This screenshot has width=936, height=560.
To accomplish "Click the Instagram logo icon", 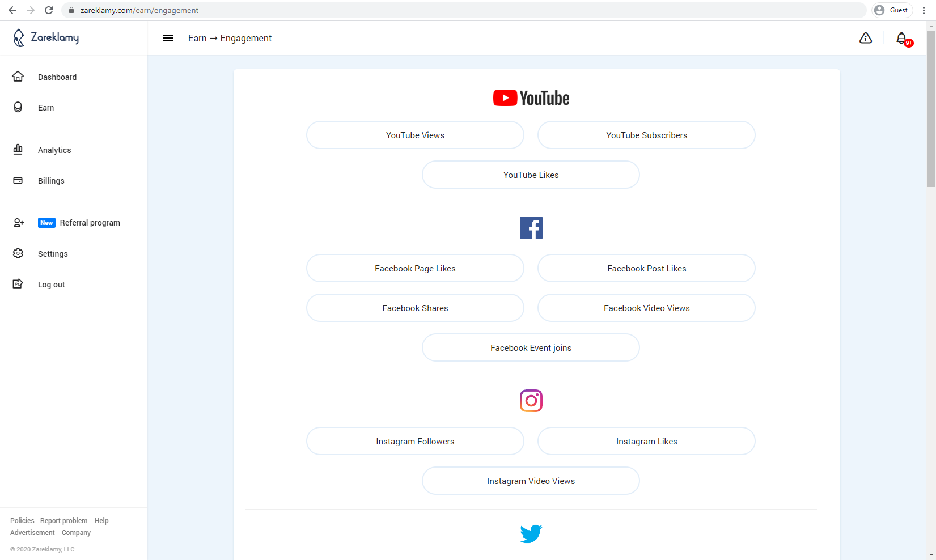I will coord(531,401).
